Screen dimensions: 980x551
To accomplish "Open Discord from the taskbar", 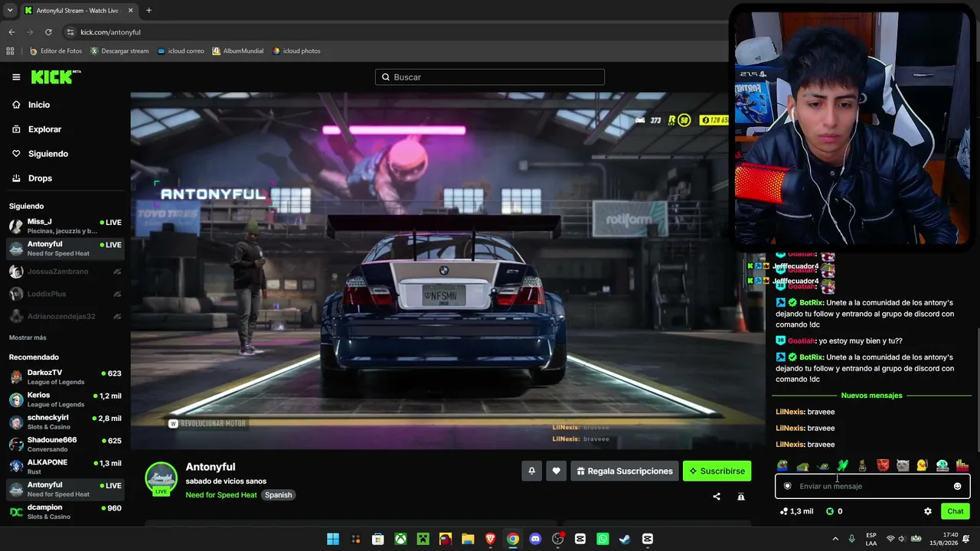I will click(535, 539).
